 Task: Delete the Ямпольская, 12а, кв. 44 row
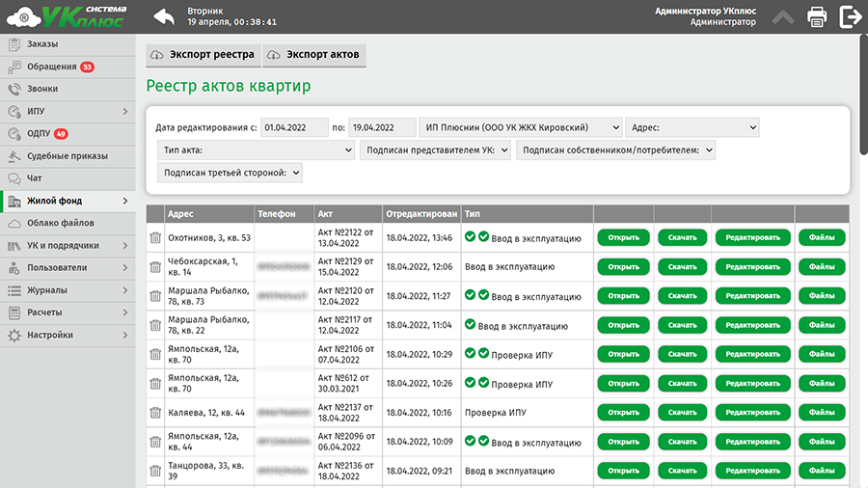tap(155, 442)
